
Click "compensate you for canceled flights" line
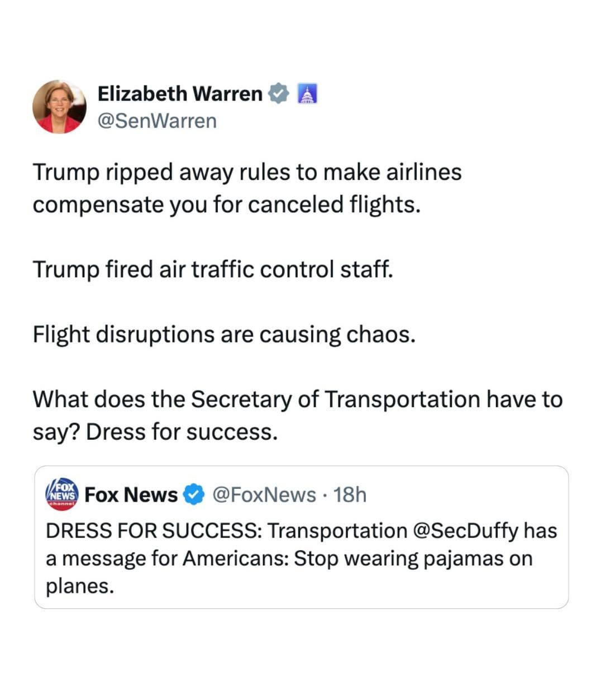[226, 204]
